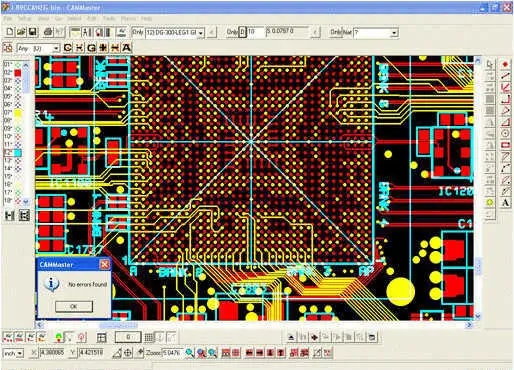Image resolution: width=514 pixels, height=370 pixels.
Task: Click the grid icon in bottom toolbar
Action: click(149, 338)
